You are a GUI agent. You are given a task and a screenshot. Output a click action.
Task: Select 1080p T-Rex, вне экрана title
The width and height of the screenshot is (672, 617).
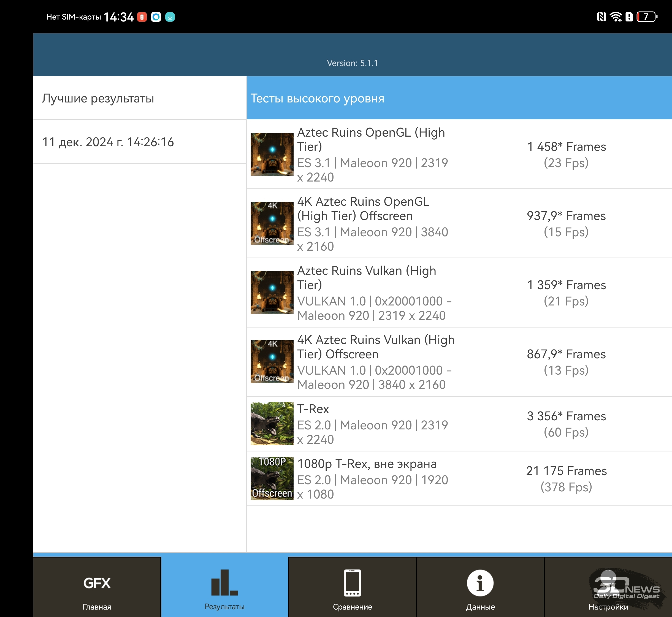click(367, 464)
